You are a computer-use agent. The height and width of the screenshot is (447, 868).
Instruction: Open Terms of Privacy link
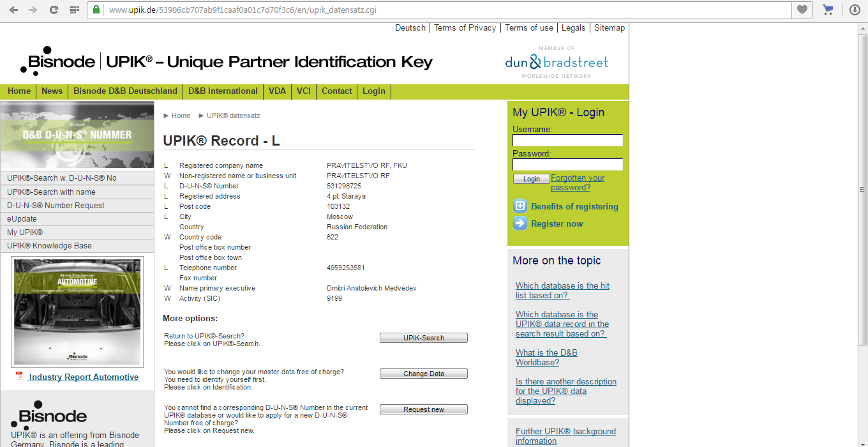click(x=465, y=27)
